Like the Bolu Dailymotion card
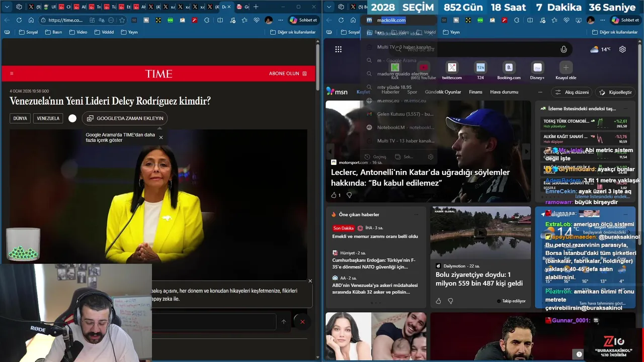The image size is (644, 362). coord(438,301)
